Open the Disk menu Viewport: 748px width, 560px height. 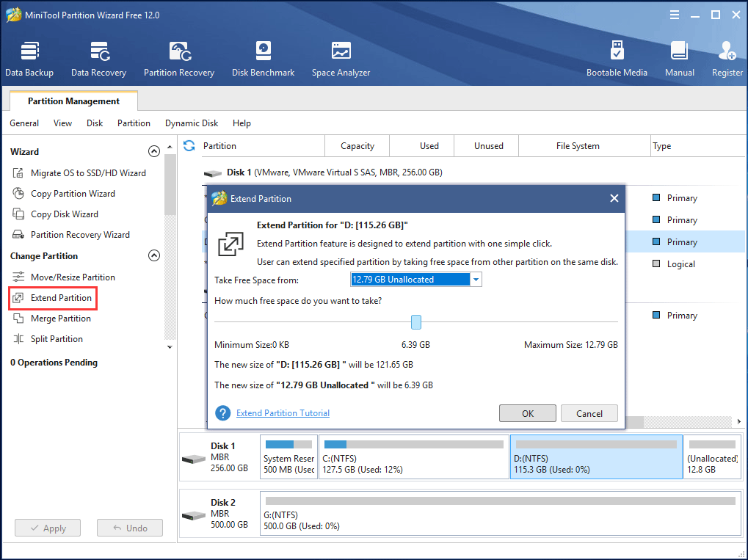pos(95,123)
